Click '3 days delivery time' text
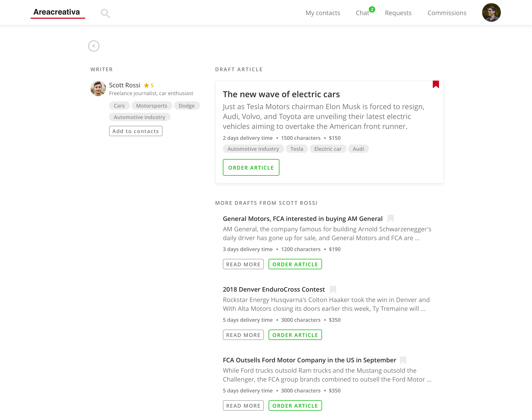The height and width of the screenshot is (420, 532). (248, 249)
